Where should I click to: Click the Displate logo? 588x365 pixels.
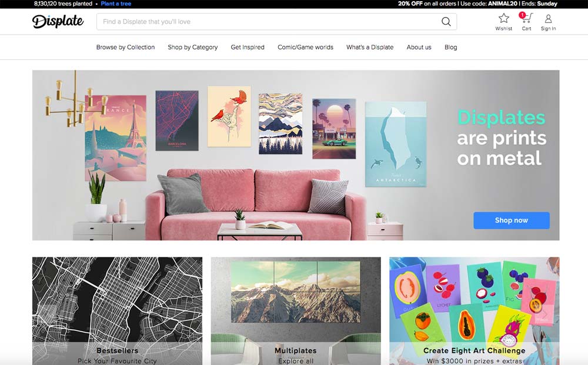pyautogui.click(x=58, y=21)
